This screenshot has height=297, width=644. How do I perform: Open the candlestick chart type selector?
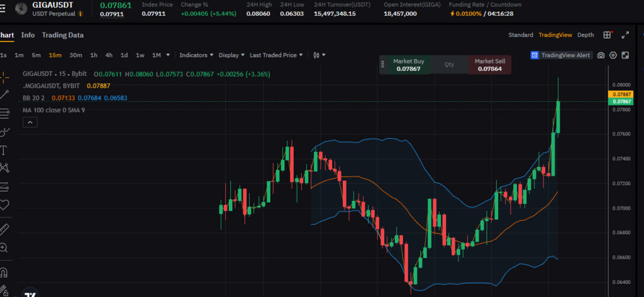coord(319,55)
